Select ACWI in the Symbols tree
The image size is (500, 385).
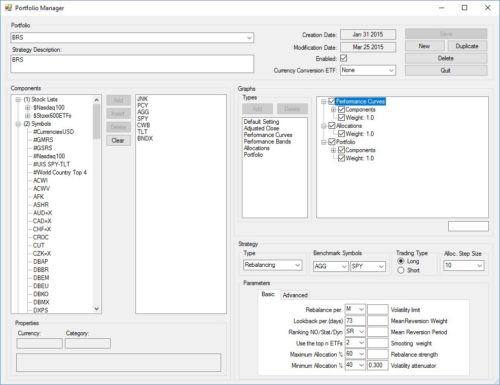40,180
